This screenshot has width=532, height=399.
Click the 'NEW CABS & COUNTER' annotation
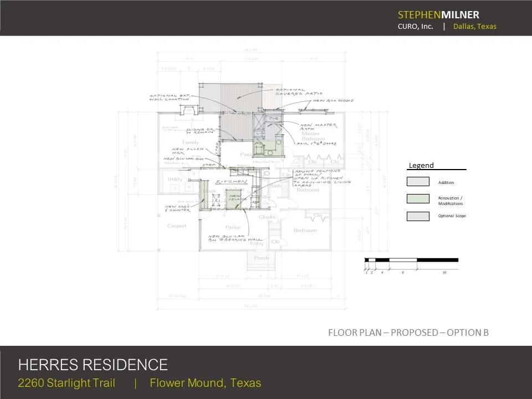[x=177, y=208]
